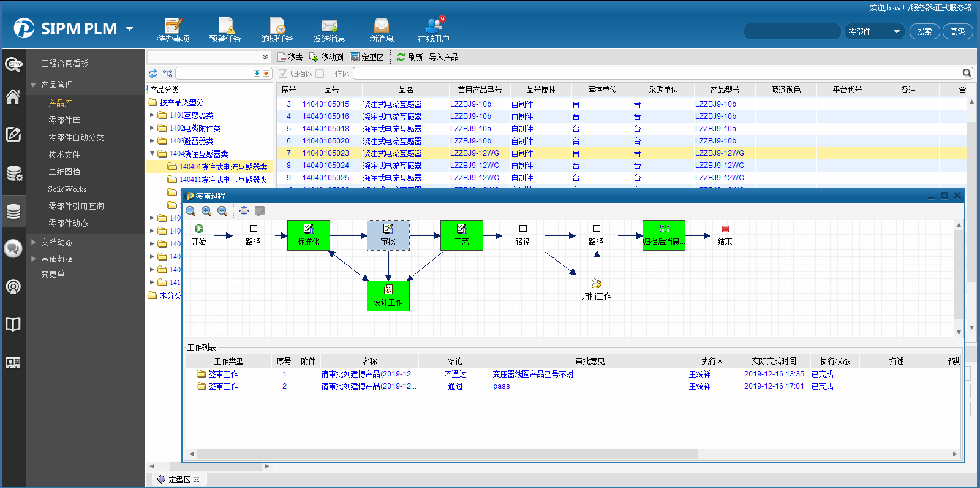Screen dimensions: 980x488
Task: Switch to the 定型区 bottom tab
Action: click(x=179, y=479)
